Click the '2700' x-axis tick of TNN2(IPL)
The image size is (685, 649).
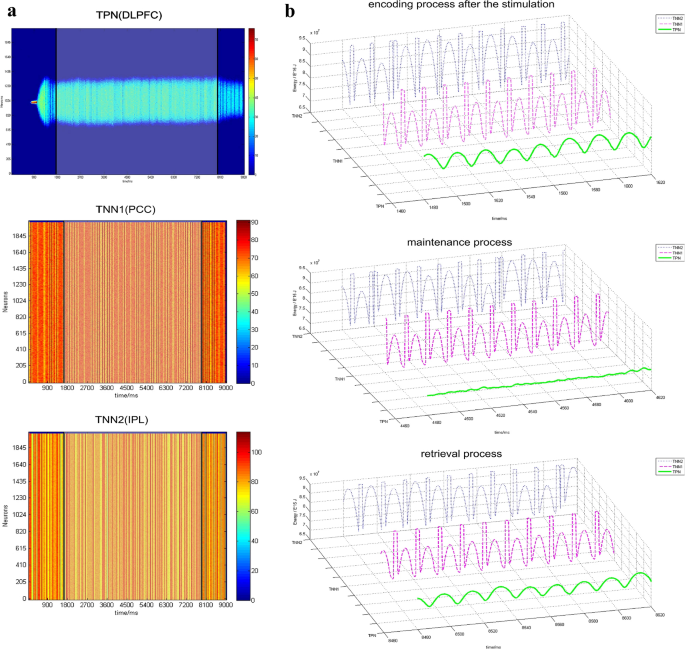coord(87,605)
